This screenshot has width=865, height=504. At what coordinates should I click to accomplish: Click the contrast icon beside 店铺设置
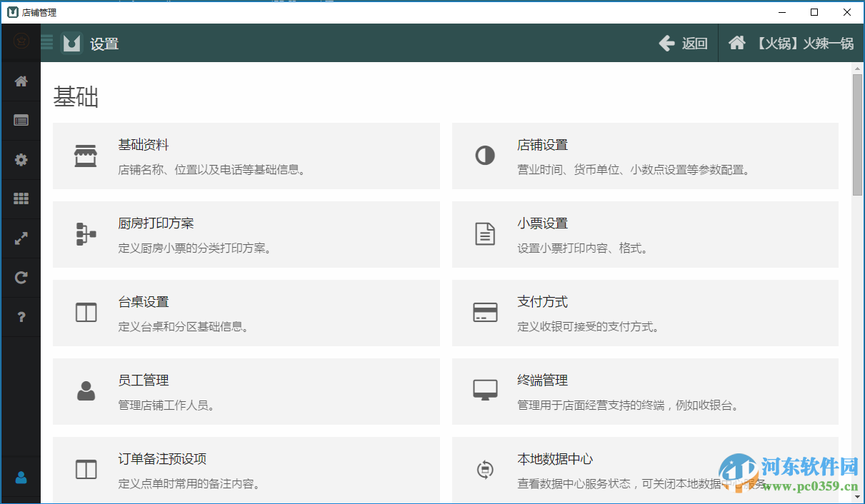[485, 156]
